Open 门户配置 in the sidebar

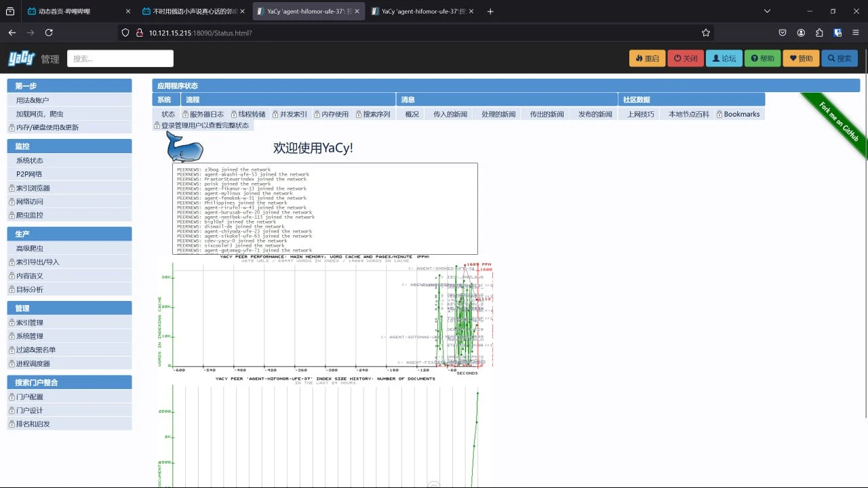(69, 396)
